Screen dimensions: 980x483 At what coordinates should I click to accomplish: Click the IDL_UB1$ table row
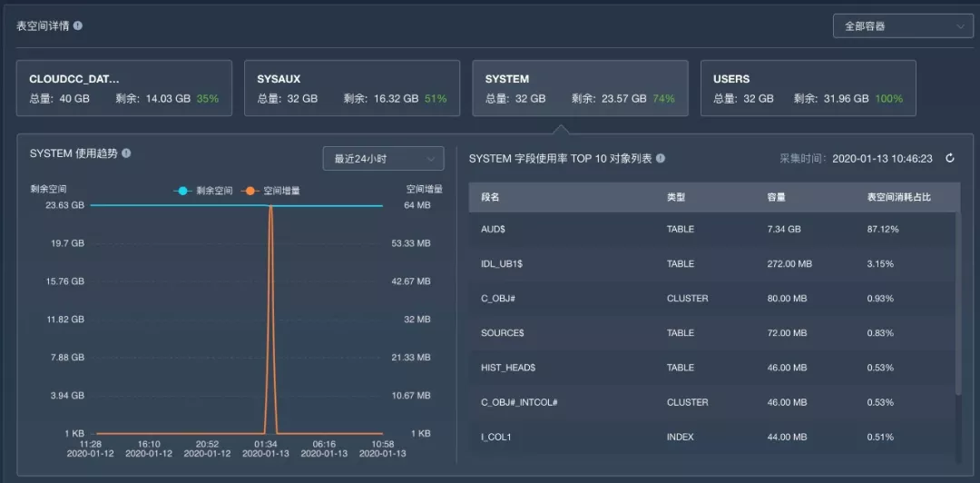(x=712, y=264)
